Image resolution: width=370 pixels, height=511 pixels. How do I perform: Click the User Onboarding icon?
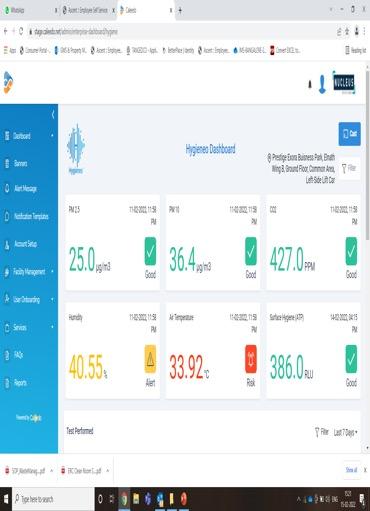pos(7,299)
